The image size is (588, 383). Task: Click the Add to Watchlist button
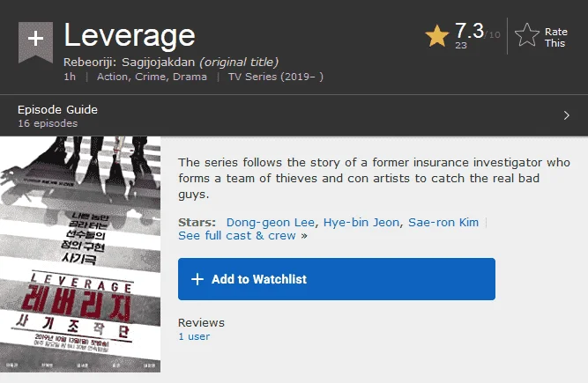(x=337, y=279)
